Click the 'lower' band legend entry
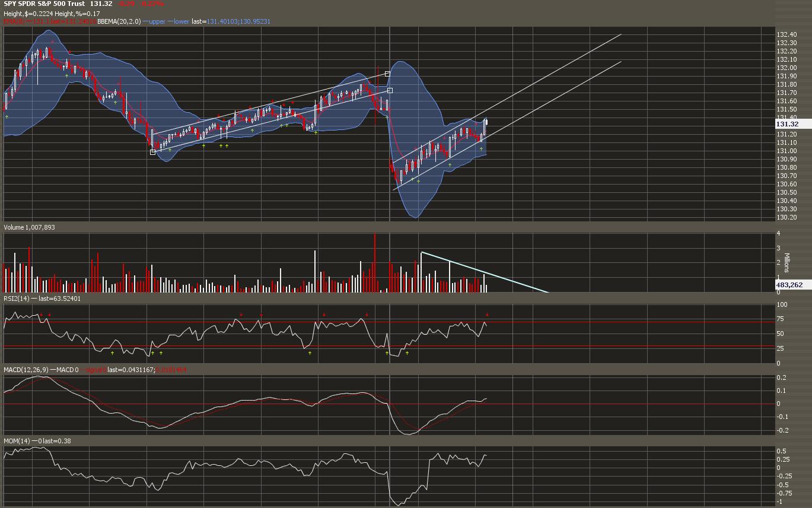This screenshot has width=812, height=508. click(179, 21)
